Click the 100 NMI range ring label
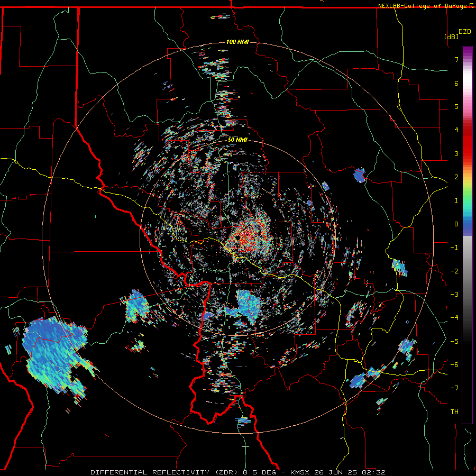476x476 pixels. tap(237, 42)
